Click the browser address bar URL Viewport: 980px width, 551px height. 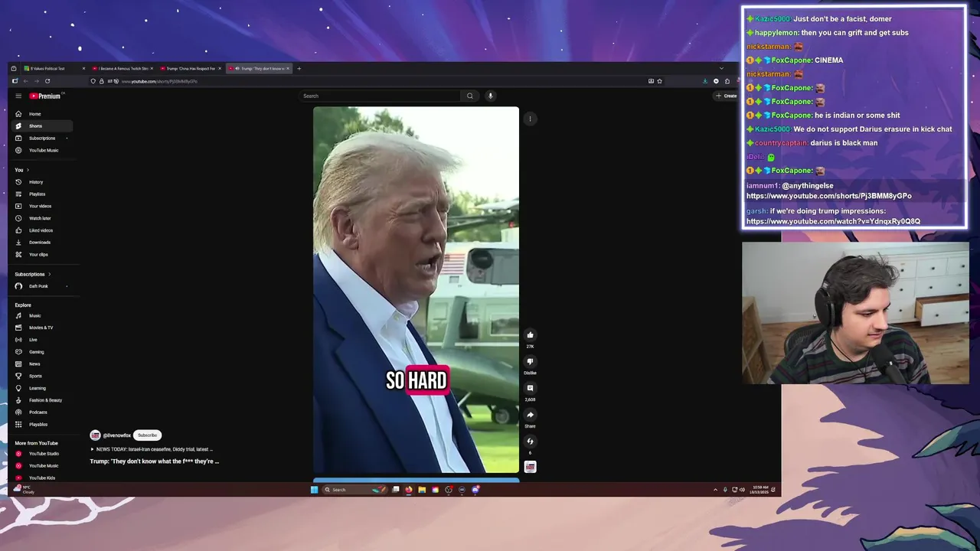[x=159, y=81]
